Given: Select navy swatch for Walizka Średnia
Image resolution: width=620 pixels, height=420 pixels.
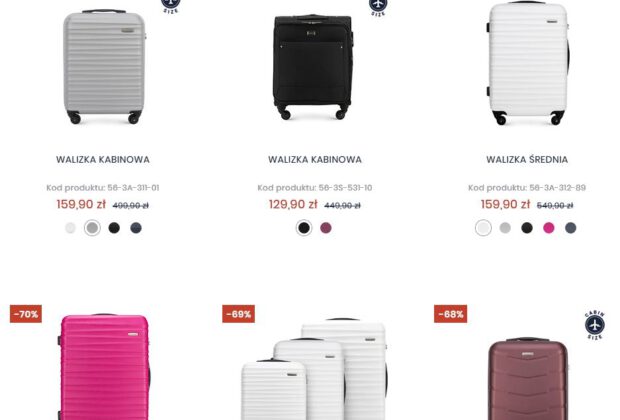Looking at the screenshot, I should tap(570, 228).
